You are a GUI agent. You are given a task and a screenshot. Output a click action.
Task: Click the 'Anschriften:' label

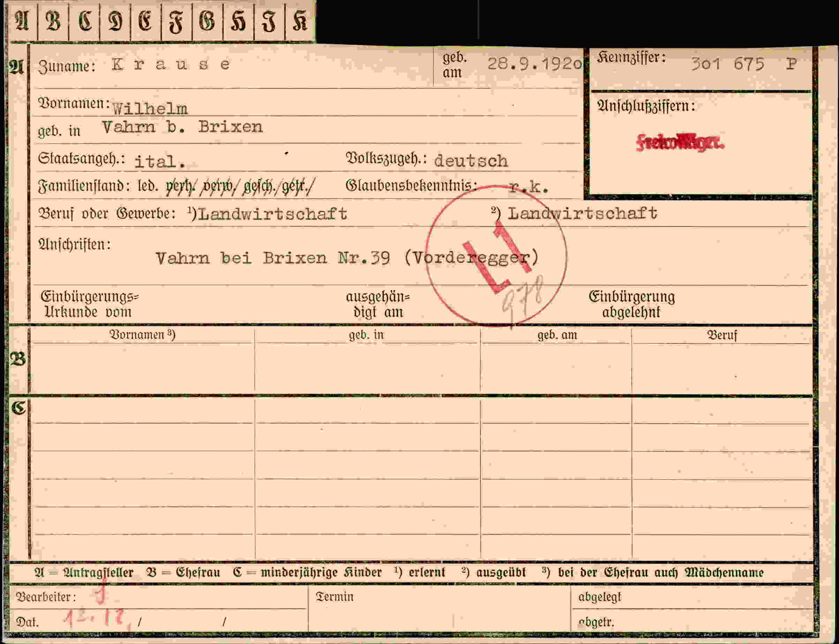click(75, 244)
